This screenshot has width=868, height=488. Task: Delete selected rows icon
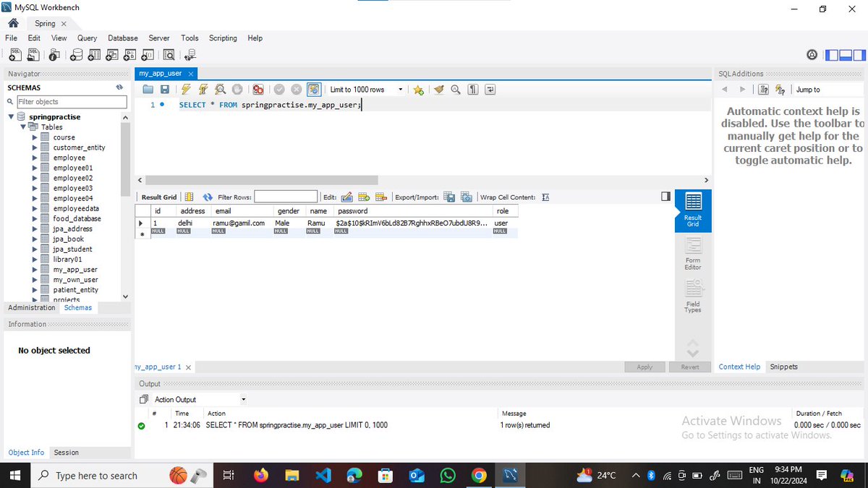[381, 197]
